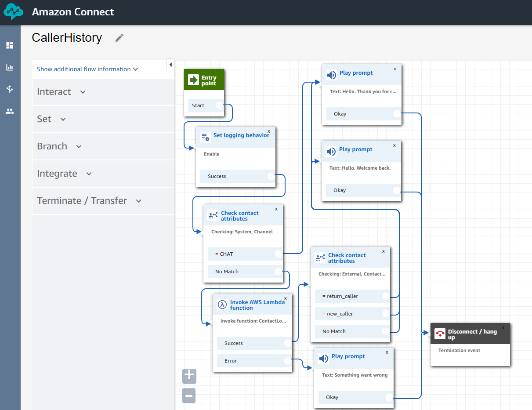This screenshot has width=532, height=410.
Task: Click the Entry point arrow icon
Action: (x=193, y=80)
